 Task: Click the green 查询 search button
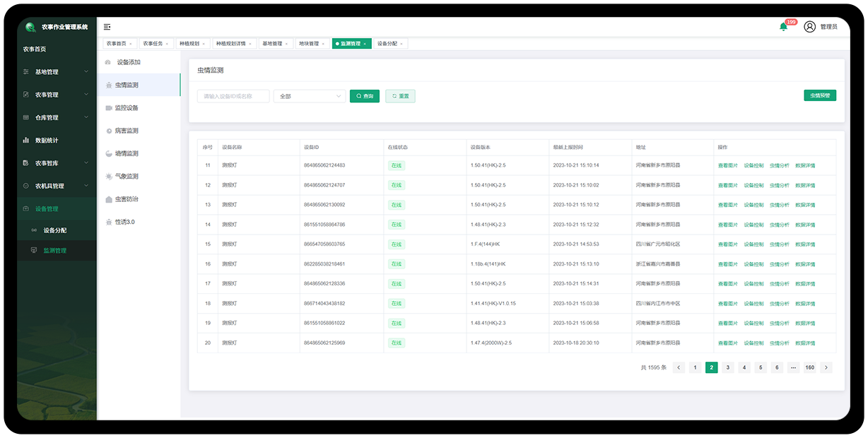pos(365,96)
